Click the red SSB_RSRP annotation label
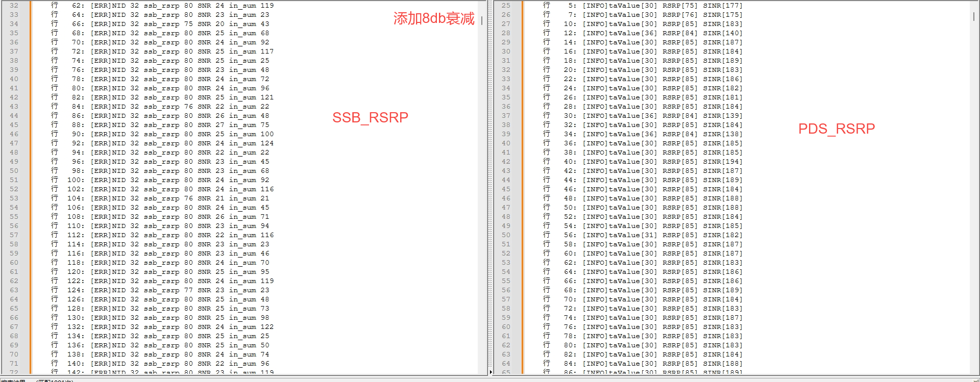980x382 pixels. coord(370,118)
